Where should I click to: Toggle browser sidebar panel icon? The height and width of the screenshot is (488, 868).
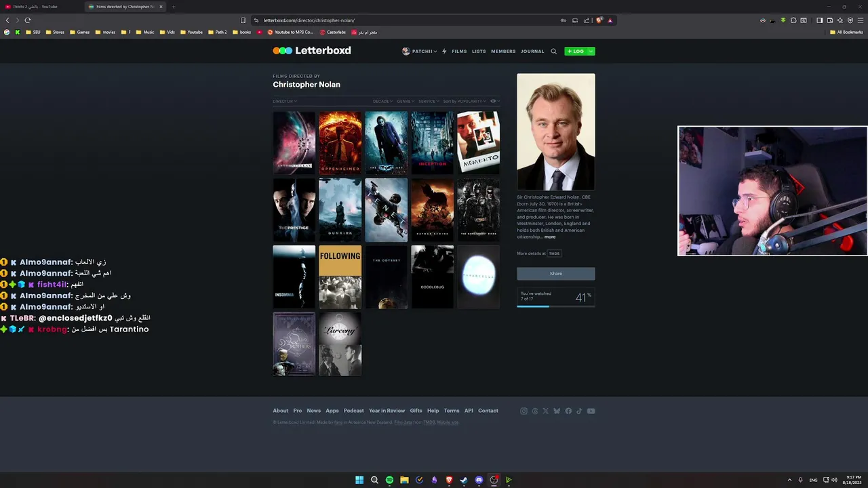(x=819, y=20)
